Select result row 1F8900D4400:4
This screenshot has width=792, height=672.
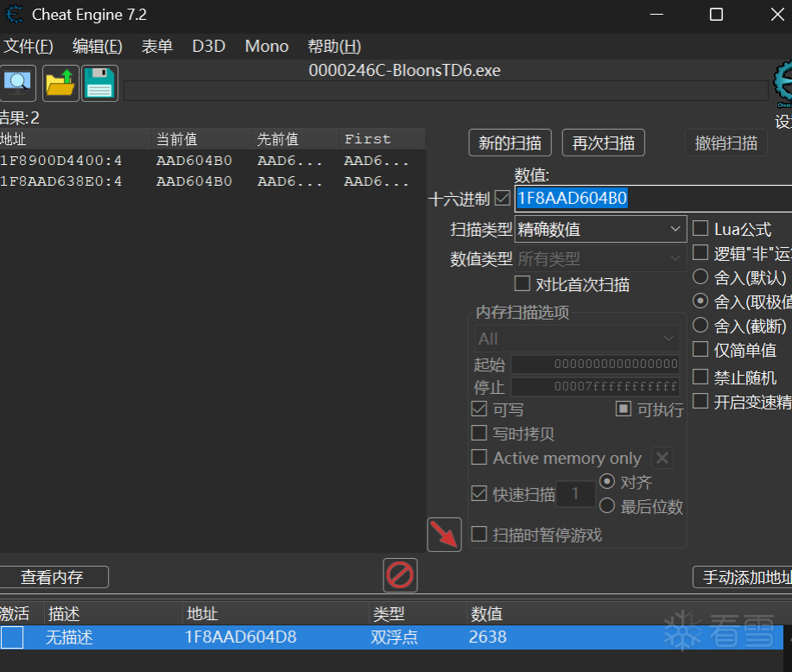212,161
